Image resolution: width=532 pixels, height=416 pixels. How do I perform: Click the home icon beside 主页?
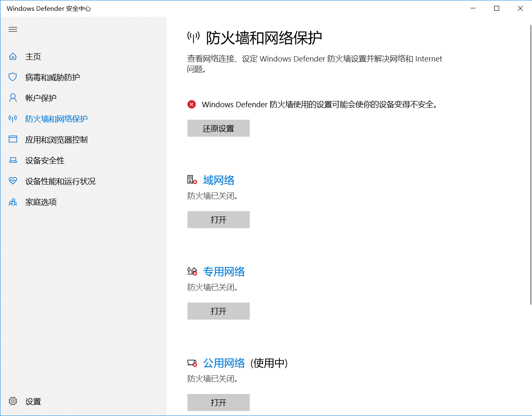click(13, 56)
